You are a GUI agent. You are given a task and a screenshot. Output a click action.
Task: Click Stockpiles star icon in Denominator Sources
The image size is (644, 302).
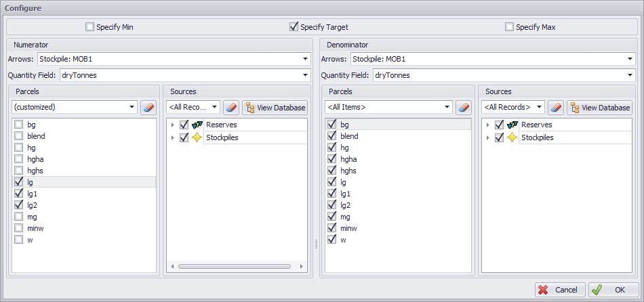click(512, 137)
